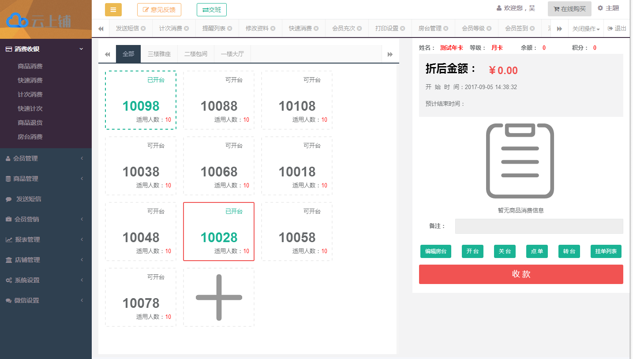644x359 pixels.
Task: Open 发送短信 in sidebar
Action: [x=46, y=199]
